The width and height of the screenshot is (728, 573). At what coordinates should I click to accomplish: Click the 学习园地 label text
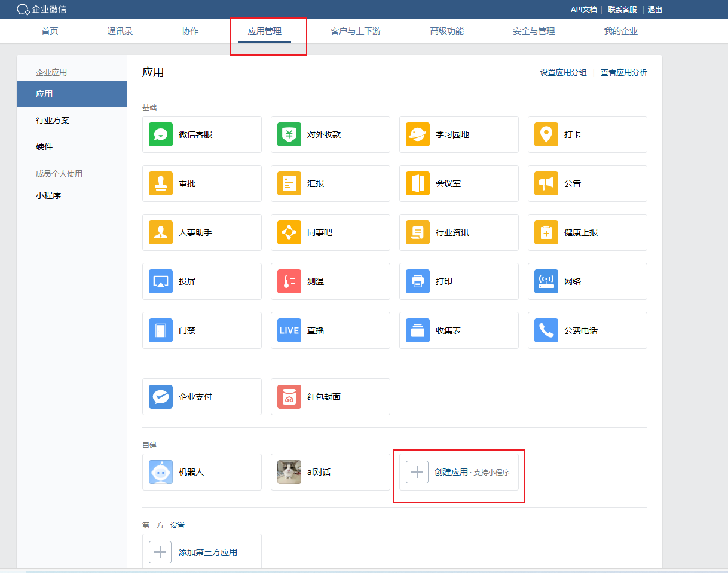pos(452,134)
